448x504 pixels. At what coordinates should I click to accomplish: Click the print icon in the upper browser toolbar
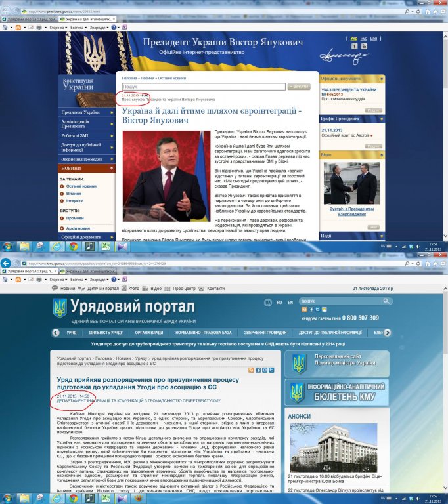tap(39, 28)
